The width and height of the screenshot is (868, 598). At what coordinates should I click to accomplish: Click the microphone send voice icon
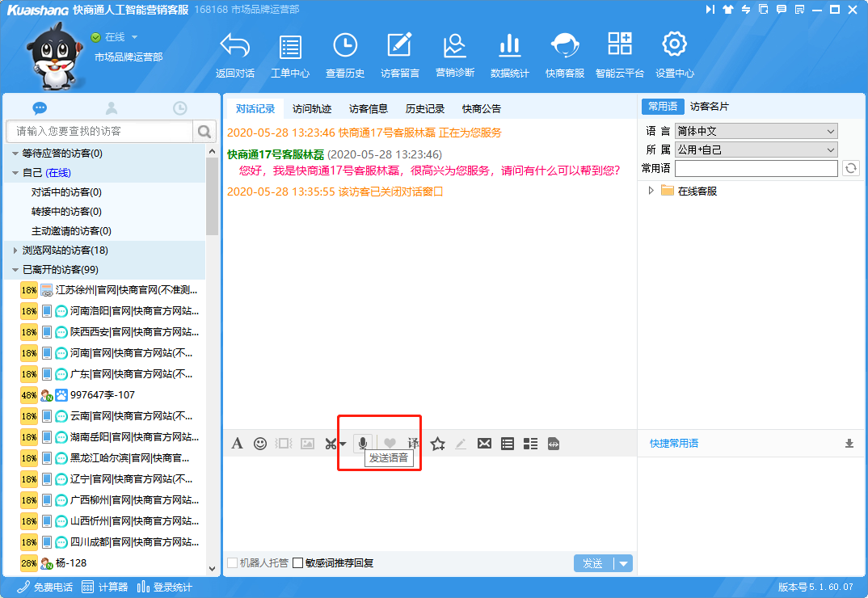[363, 443]
